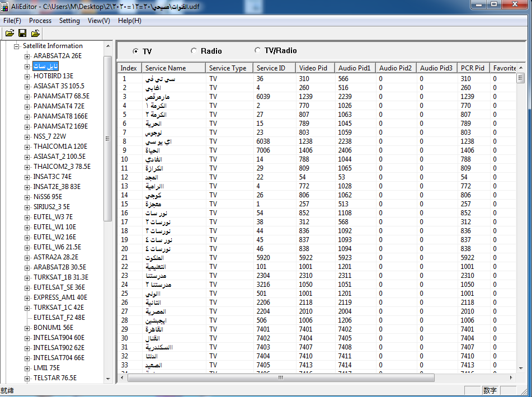The width and height of the screenshot is (532, 397).
Task: Click the channel table scroll-right arrow
Action: pyautogui.click(x=511, y=377)
